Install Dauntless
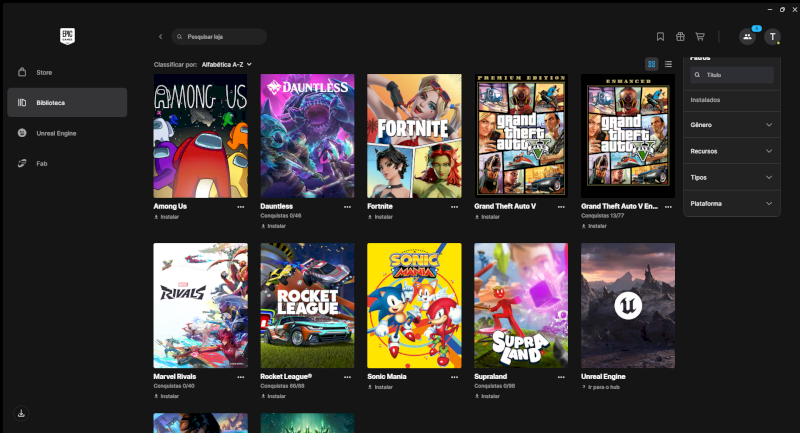 click(273, 226)
